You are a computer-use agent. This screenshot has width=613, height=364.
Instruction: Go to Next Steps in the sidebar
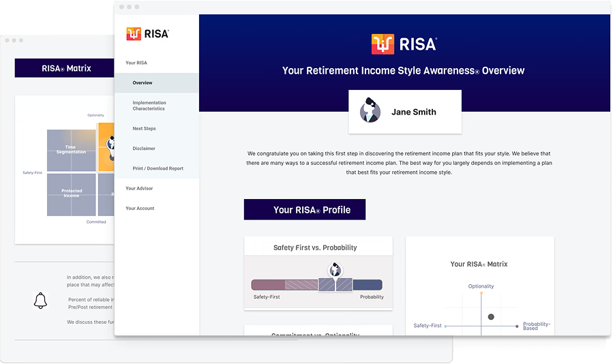(x=144, y=129)
